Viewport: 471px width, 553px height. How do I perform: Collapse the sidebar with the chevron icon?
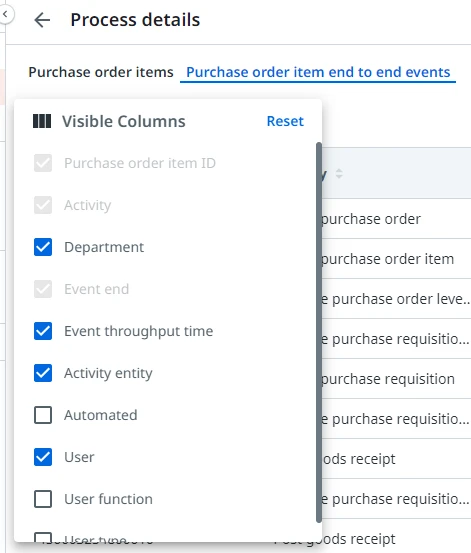pos(5,15)
